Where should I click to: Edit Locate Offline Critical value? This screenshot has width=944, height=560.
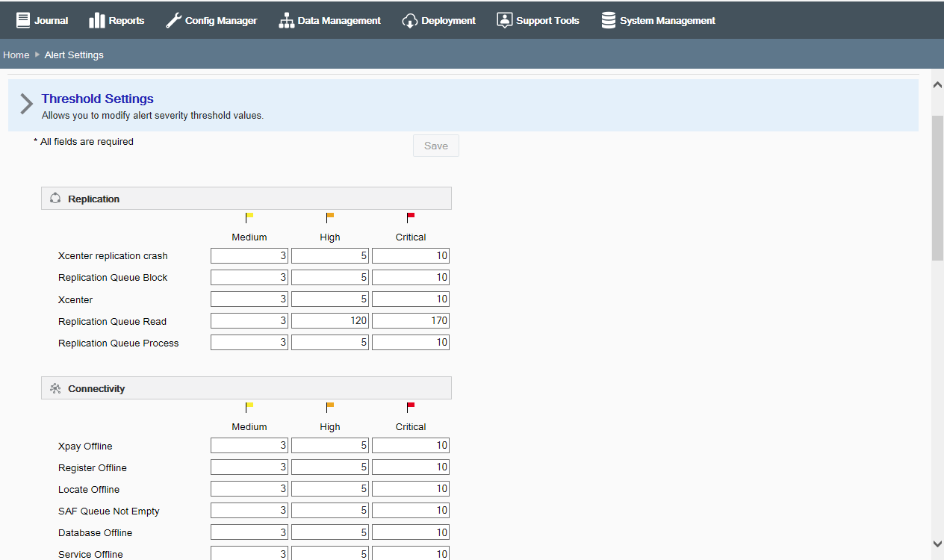tap(411, 488)
